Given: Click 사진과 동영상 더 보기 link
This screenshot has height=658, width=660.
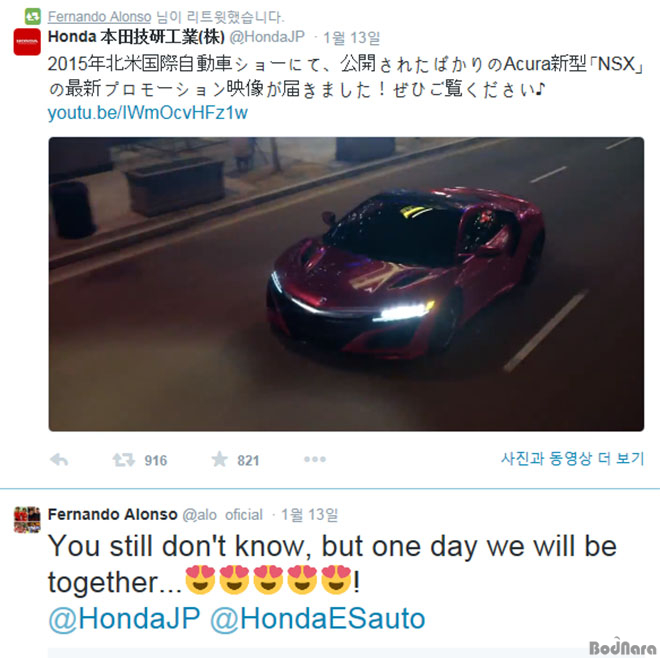Looking at the screenshot, I should [x=572, y=458].
